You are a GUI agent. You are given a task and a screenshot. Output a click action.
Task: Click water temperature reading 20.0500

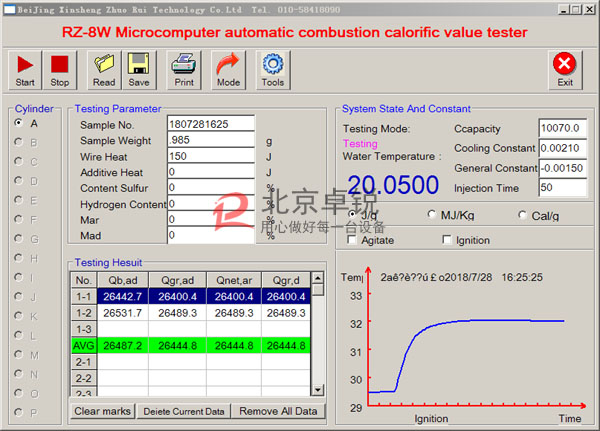(x=393, y=185)
